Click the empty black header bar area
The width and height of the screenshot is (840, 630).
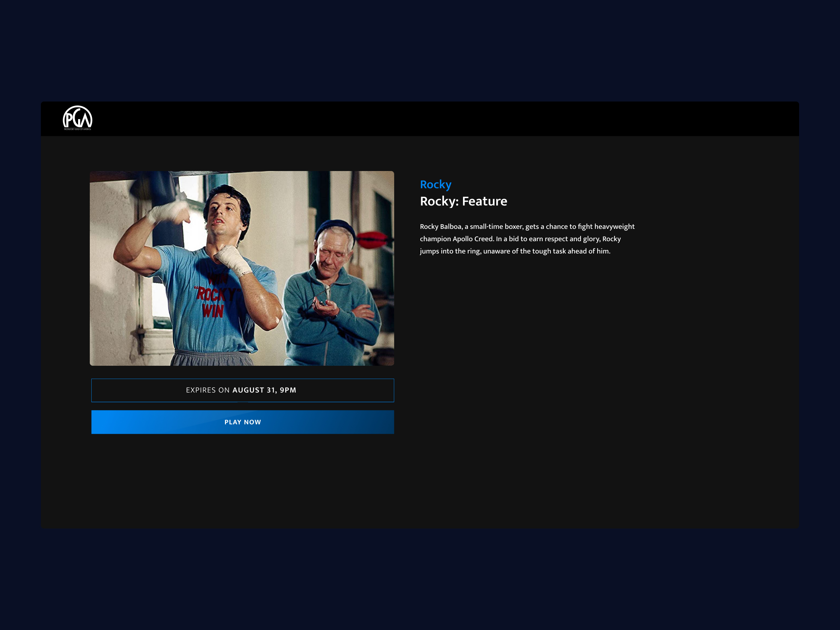pos(456,118)
